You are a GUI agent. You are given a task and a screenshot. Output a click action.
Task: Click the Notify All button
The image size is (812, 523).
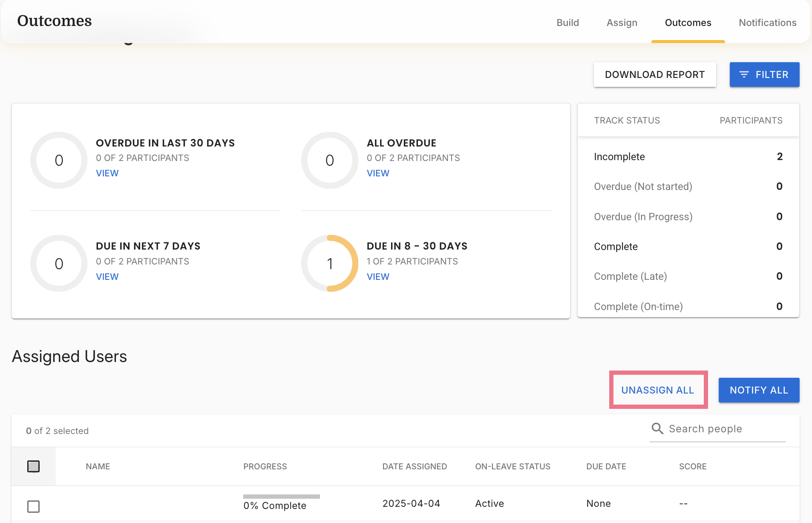[759, 390]
